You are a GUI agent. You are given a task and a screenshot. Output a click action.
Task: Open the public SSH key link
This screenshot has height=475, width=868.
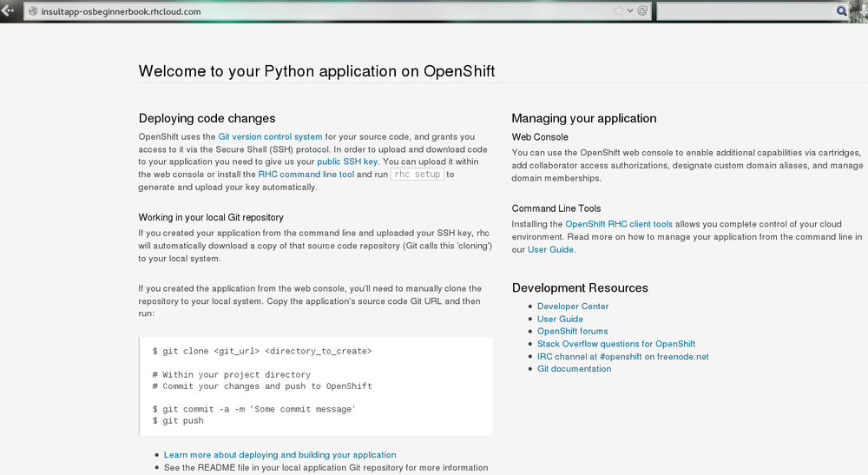pos(347,162)
